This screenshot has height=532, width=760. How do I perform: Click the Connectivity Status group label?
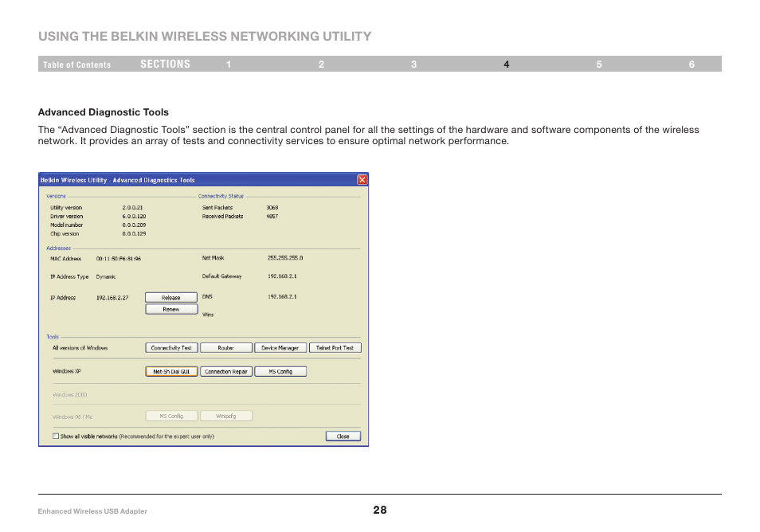(221, 196)
